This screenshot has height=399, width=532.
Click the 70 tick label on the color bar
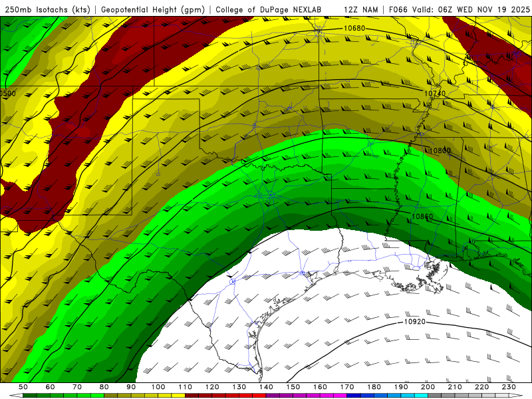pyautogui.click(x=77, y=387)
